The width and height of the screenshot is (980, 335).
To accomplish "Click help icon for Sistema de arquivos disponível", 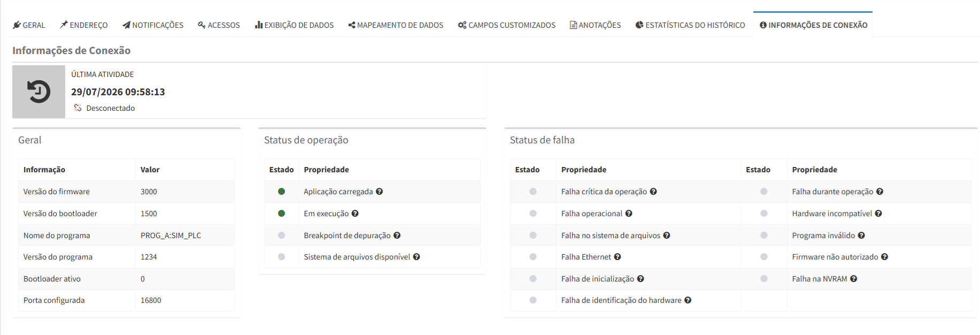I will coord(416,257).
